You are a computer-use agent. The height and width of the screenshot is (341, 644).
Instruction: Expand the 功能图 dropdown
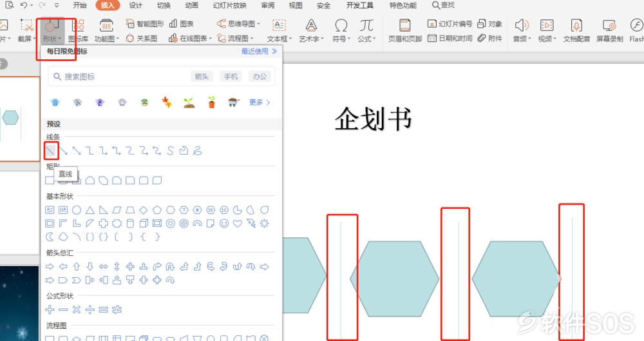coord(106,31)
